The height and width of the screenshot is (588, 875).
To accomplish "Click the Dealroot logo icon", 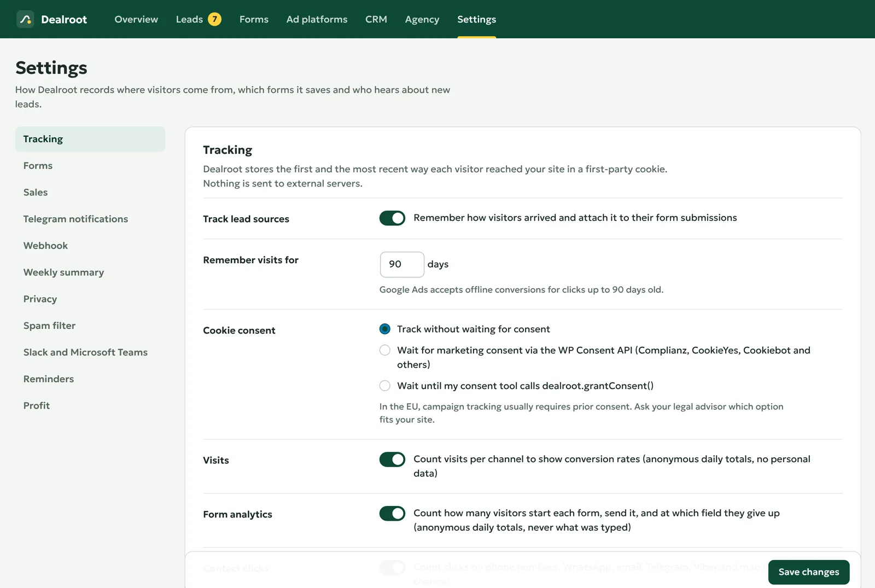I will pyautogui.click(x=25, y=19).
